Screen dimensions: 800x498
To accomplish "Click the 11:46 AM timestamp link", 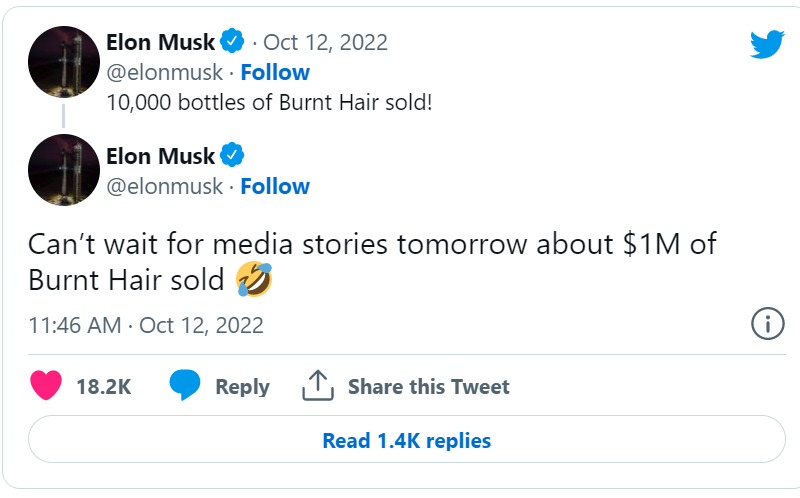I will (75, 325).
